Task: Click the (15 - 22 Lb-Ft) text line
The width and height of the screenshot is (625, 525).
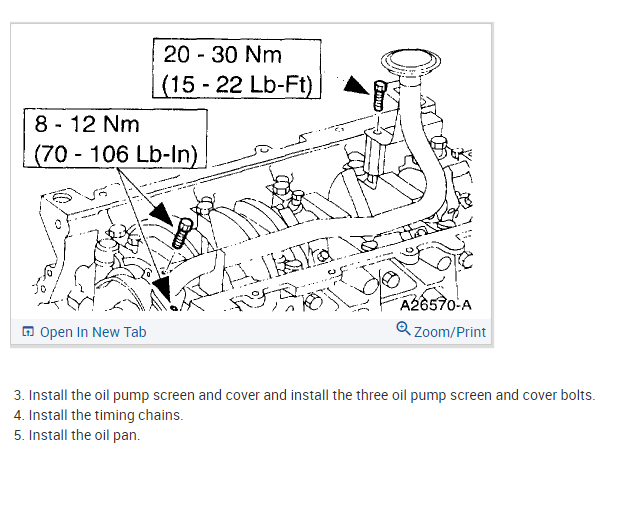Action: click(237, 85)
